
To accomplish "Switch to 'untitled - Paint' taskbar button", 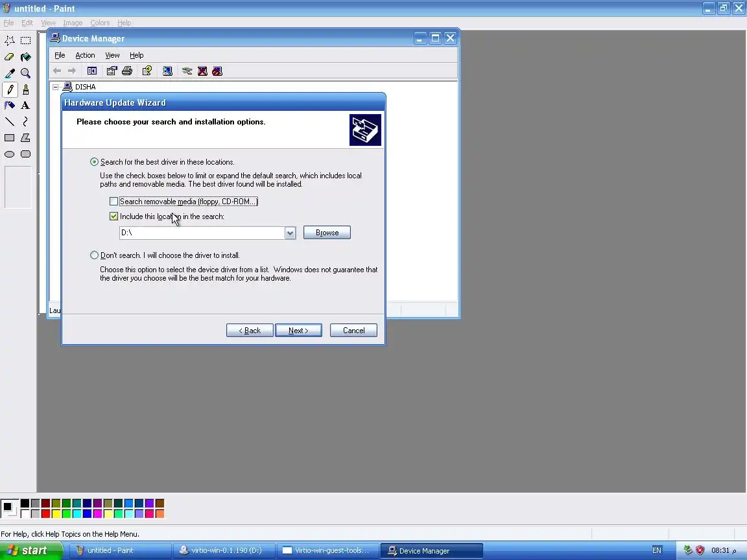I will [x=120, y=550].
